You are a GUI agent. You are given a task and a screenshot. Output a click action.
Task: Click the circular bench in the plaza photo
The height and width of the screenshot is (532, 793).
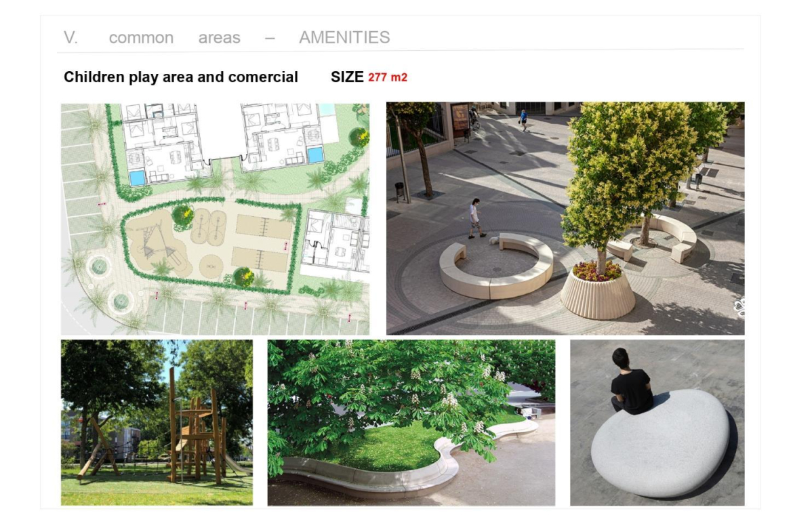(496, 266)
